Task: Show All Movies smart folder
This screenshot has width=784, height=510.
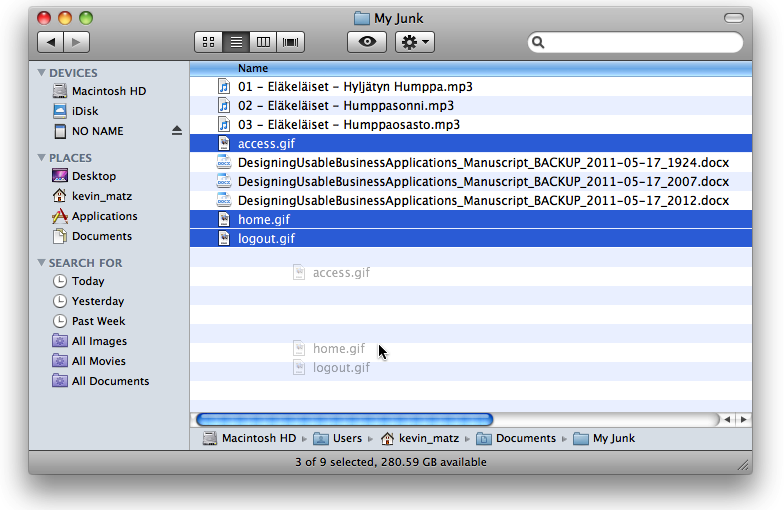Action: point(88,361)
